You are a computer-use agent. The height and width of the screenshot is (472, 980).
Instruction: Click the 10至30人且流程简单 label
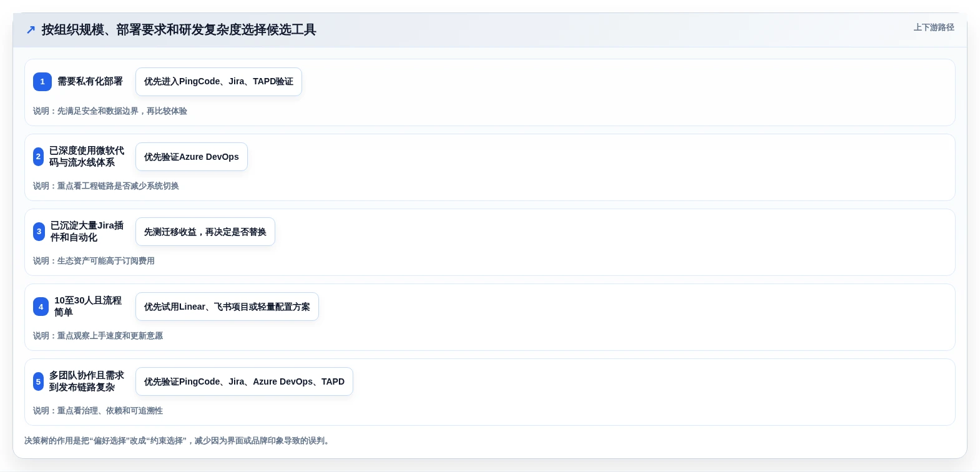(x=88, y=307)
